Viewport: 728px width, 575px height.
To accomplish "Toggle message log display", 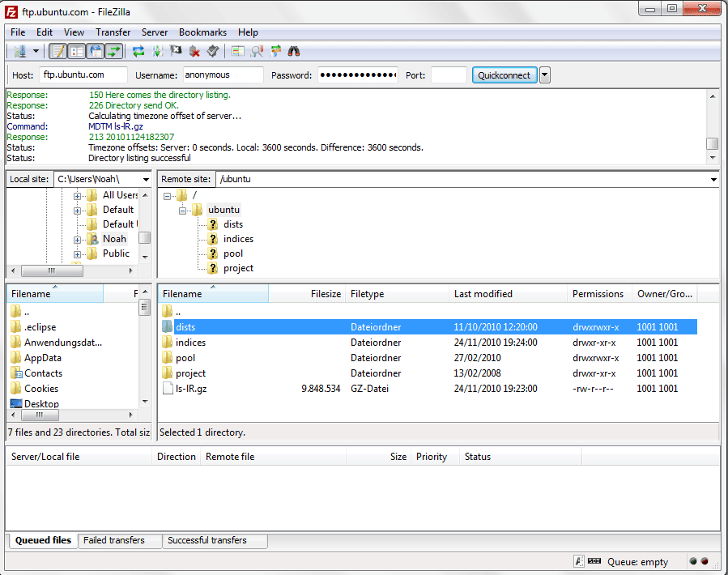I will 58,51.
